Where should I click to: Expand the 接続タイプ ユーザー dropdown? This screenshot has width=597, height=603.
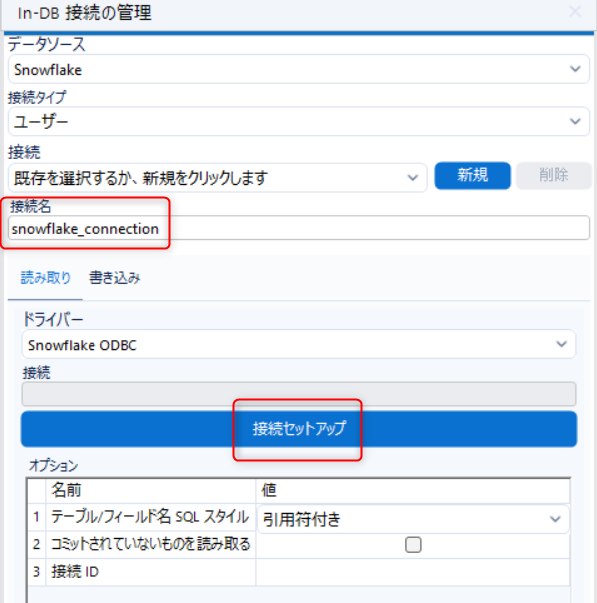coord(298,122)
